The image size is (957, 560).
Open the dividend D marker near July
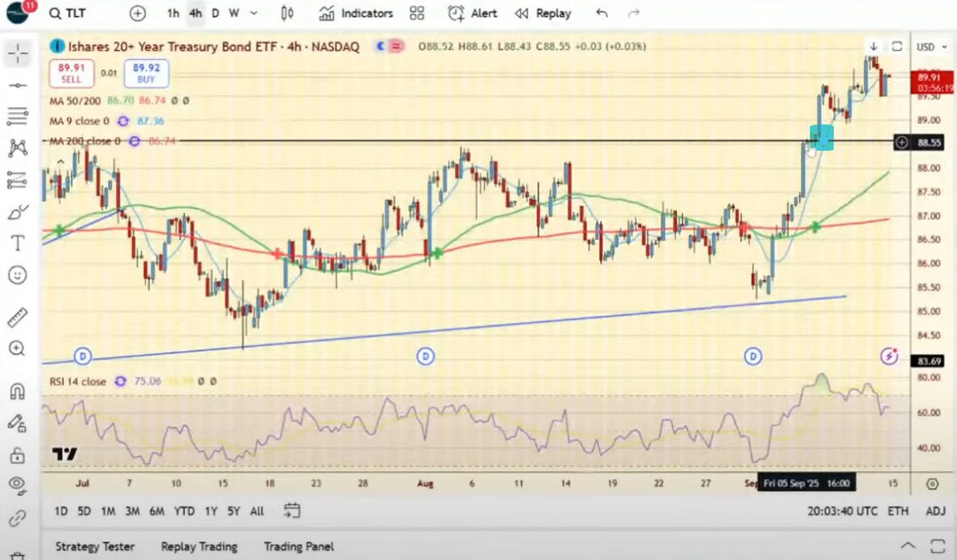(x=83, y=357)
